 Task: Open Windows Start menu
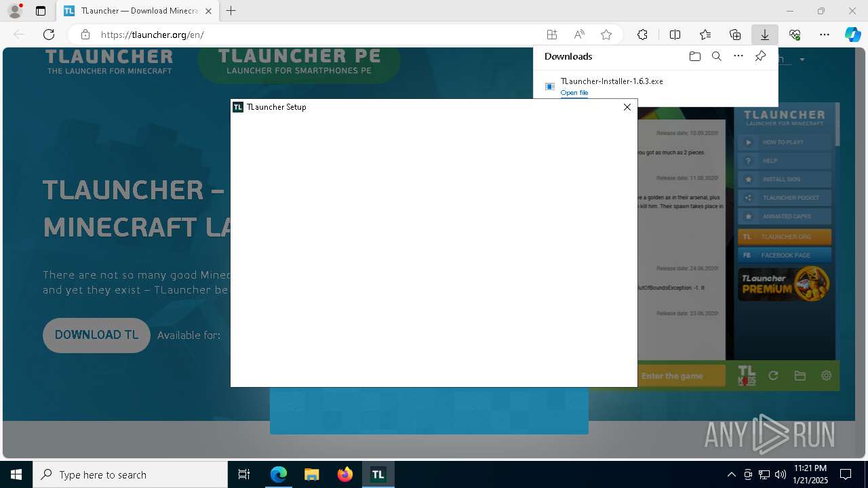16,474
